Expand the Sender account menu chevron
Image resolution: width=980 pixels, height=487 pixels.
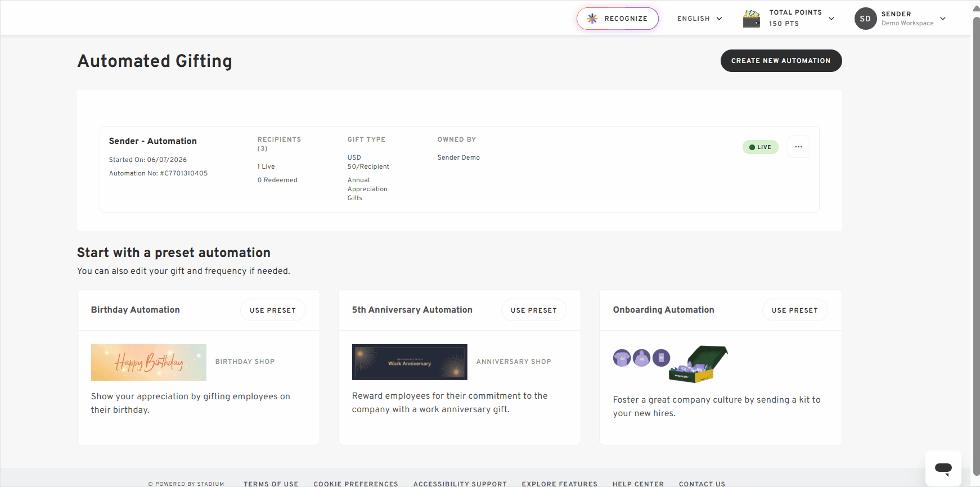tap(943, 19)
